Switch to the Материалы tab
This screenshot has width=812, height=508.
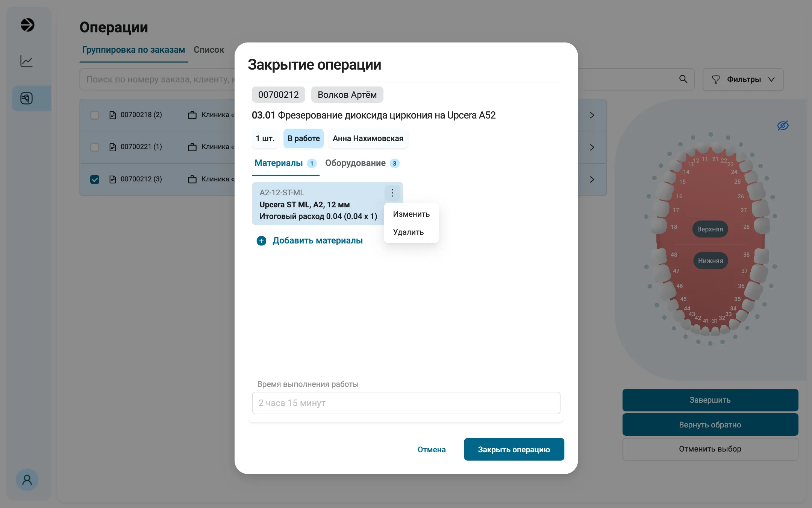(285, 163)
